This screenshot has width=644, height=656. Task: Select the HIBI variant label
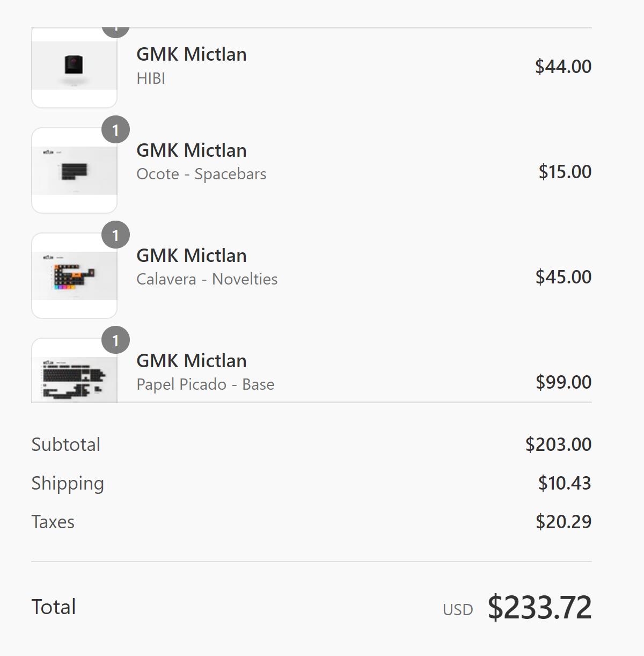point(151,78)
